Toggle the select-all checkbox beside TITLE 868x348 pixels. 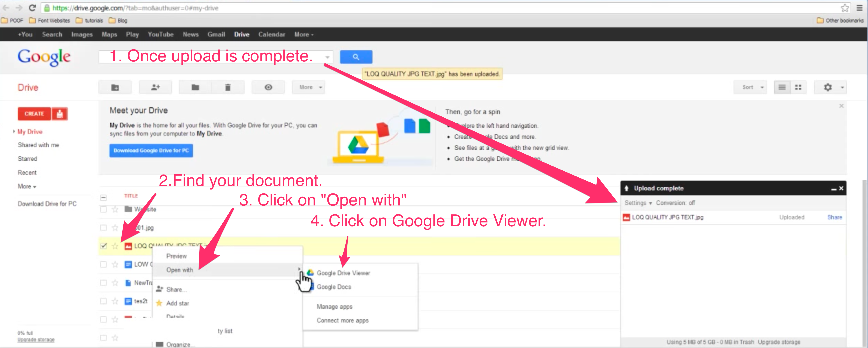[x=103, y=197]
